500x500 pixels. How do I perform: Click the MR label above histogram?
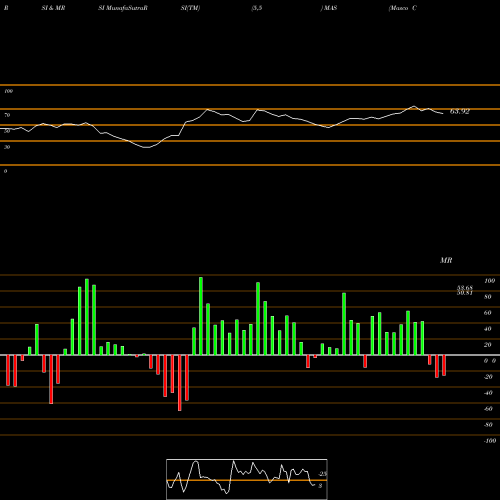tap(446, 260)
